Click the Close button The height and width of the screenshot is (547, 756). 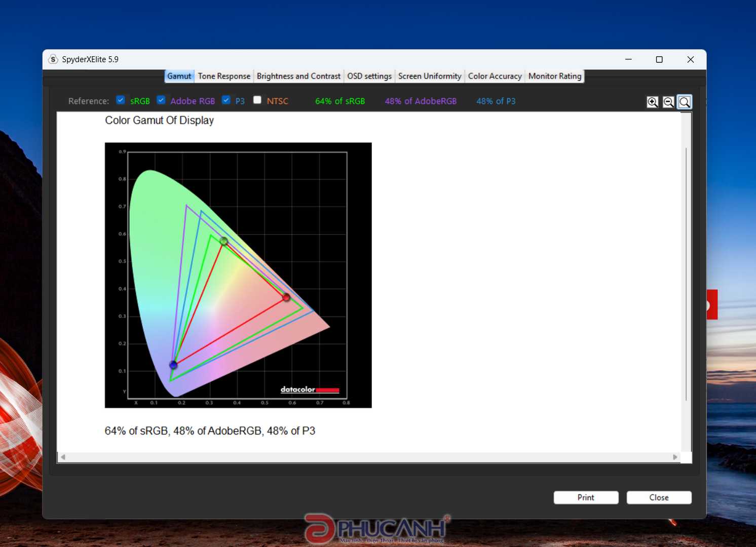tap(659, 497)
